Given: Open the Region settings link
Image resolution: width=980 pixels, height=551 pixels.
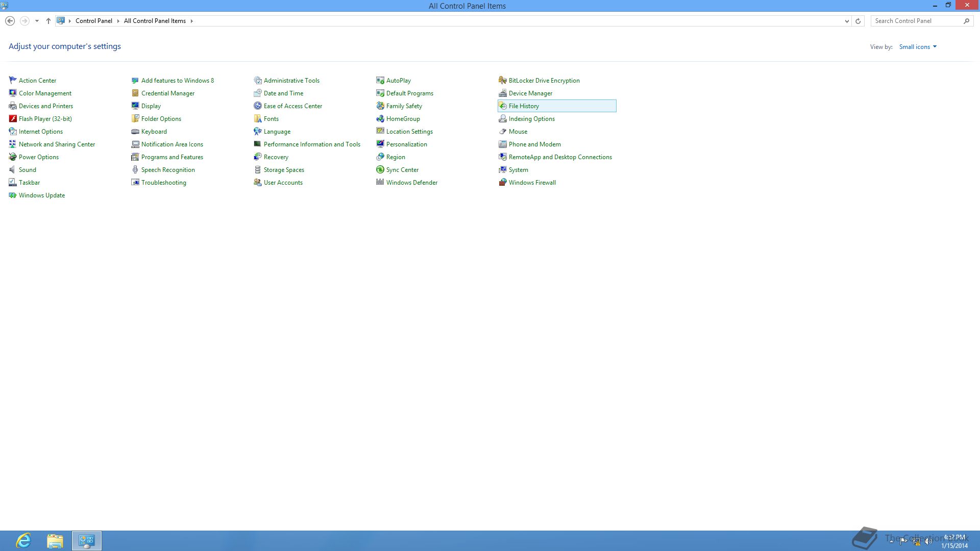Looking at the screenshot, I should pos(396,157).
